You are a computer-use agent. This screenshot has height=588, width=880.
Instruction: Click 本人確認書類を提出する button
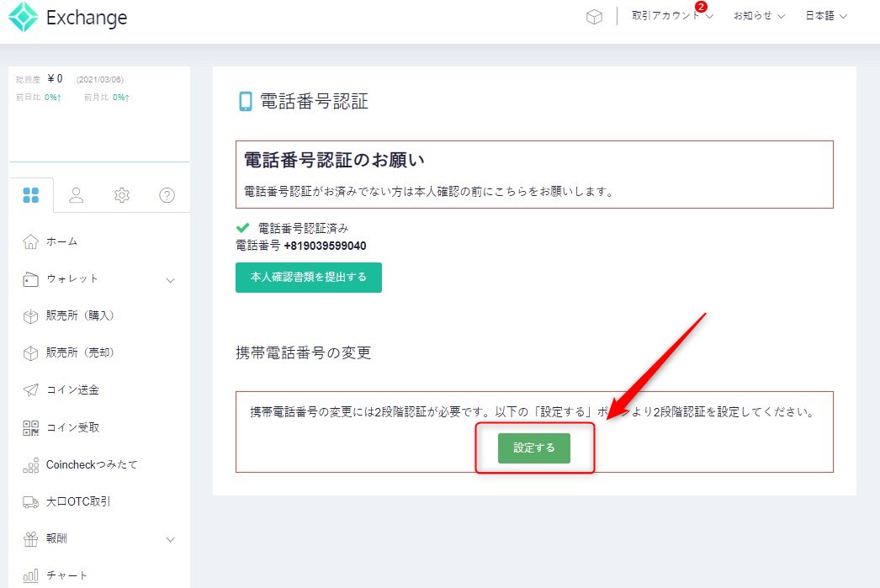pyautogui.click(x=309, y=278)
